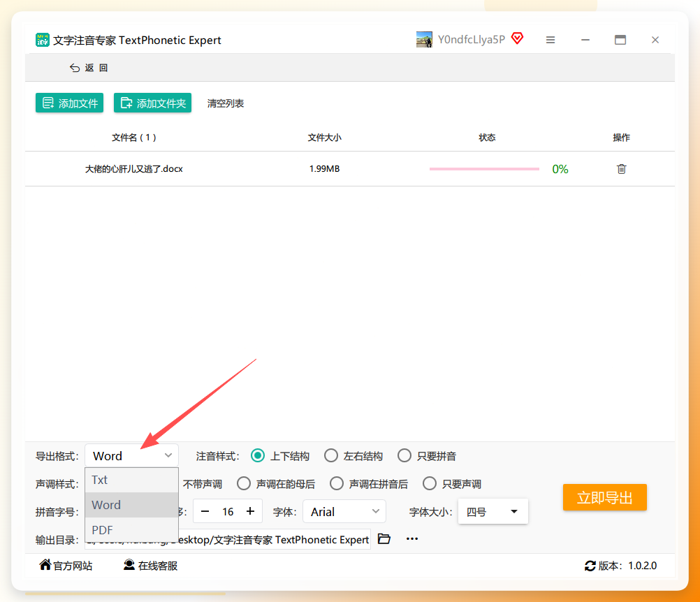Click file name 大佬的心肝儿又逃了.docx

[x=134, y=169]
